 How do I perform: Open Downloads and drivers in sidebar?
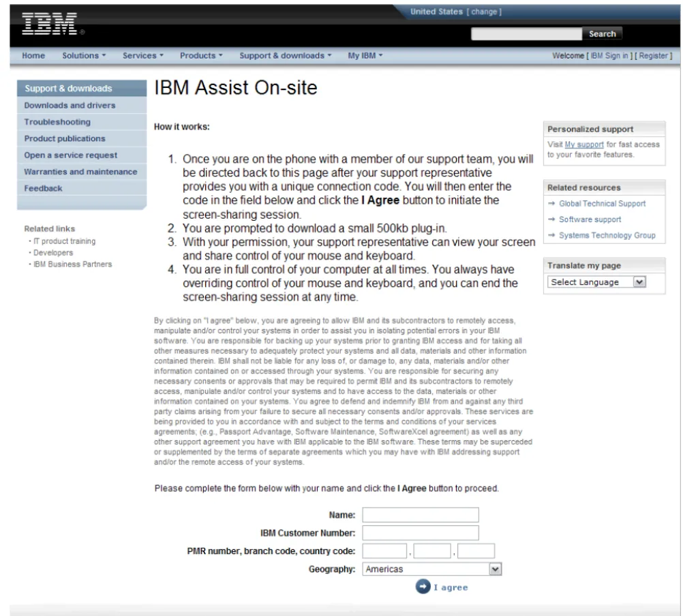pos(82,106)
